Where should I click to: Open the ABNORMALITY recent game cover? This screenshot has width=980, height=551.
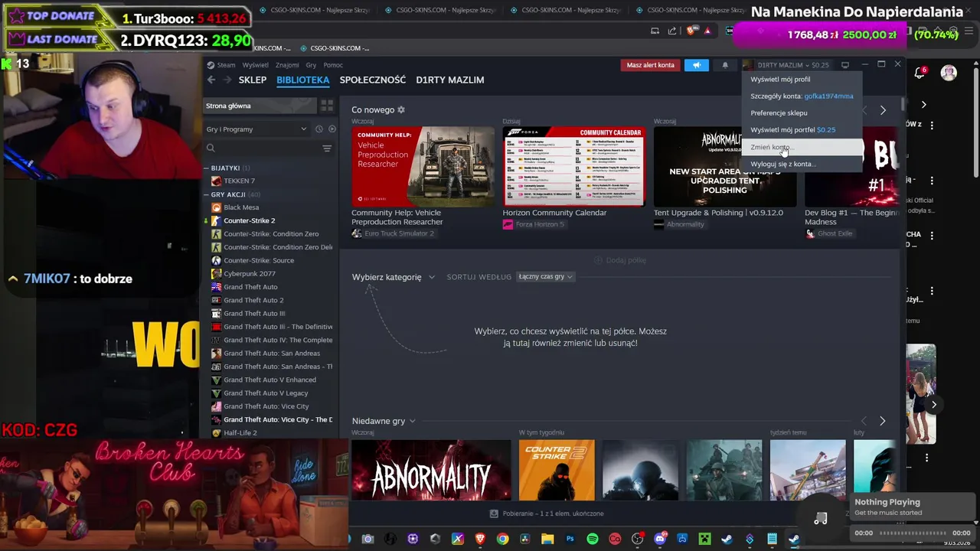pyautogui.click(x=431, y=470)
